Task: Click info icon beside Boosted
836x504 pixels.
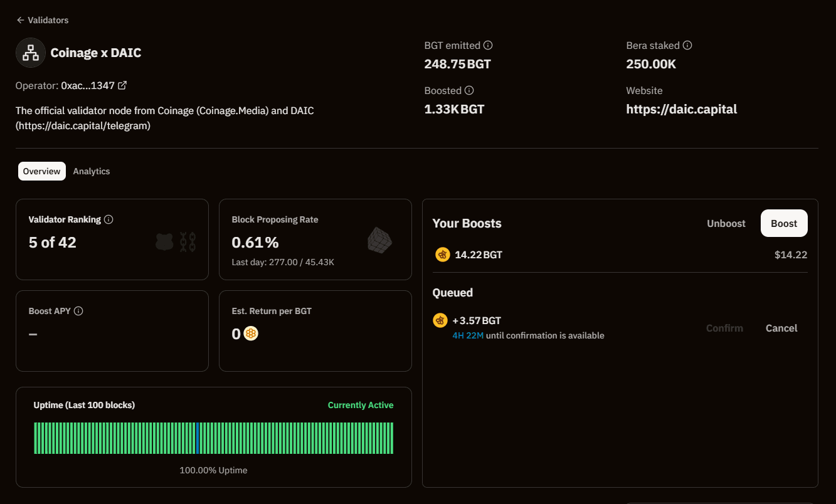Action: click(x=469, y=90)
